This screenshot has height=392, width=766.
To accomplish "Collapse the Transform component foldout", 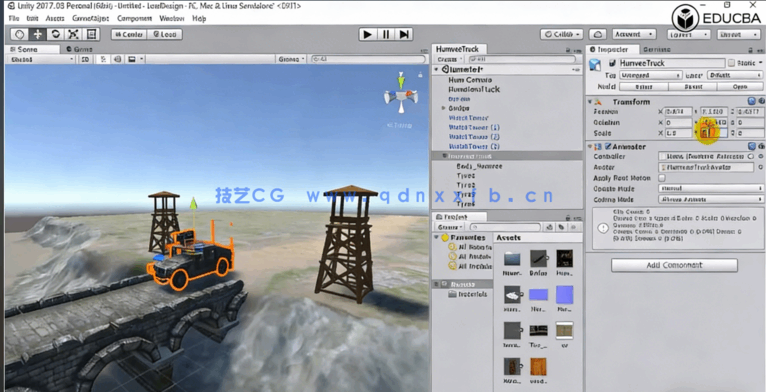I will click(x=590, y=102).
